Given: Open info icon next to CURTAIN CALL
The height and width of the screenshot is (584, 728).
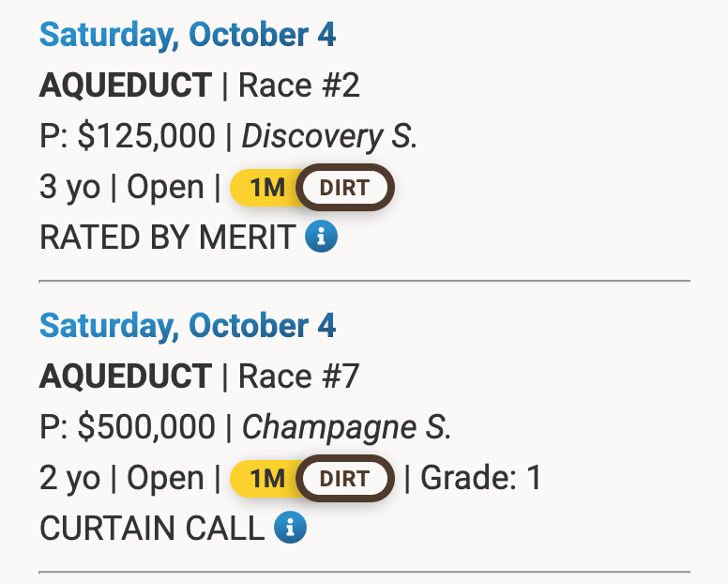Looking at the screenshot, I should 290,529.
